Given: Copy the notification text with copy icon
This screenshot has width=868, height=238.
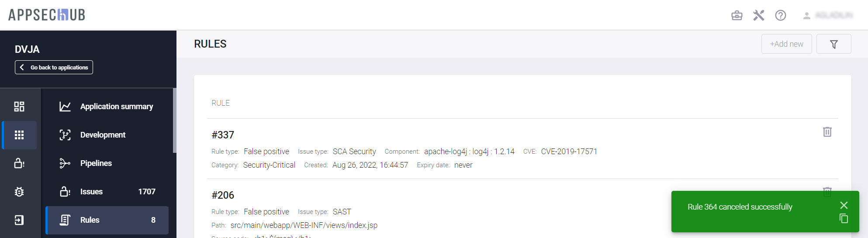Looking at the screenshot, I should point(844,218).
